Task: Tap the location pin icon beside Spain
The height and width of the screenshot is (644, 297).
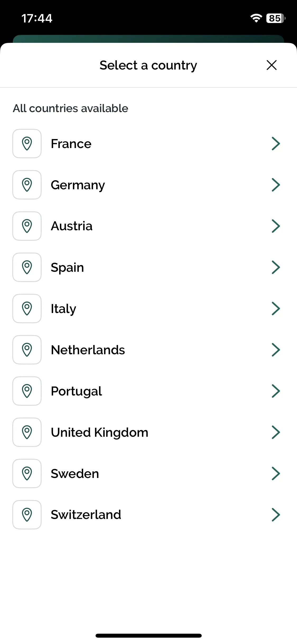Action: coord(27,267)
